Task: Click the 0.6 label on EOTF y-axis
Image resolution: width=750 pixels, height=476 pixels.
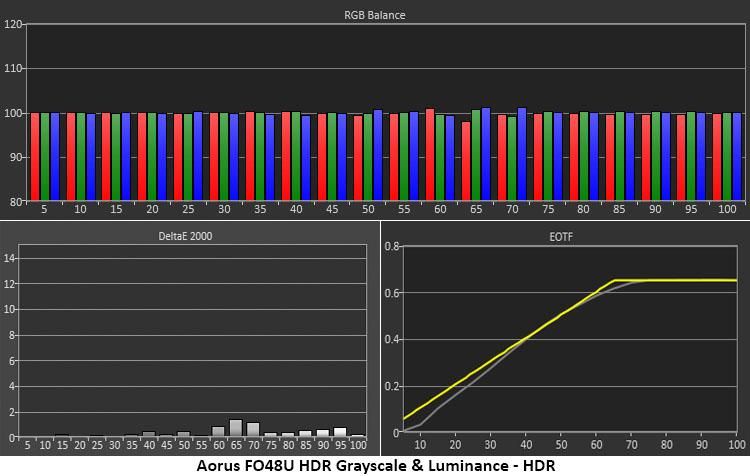Action: coord(392,293)
